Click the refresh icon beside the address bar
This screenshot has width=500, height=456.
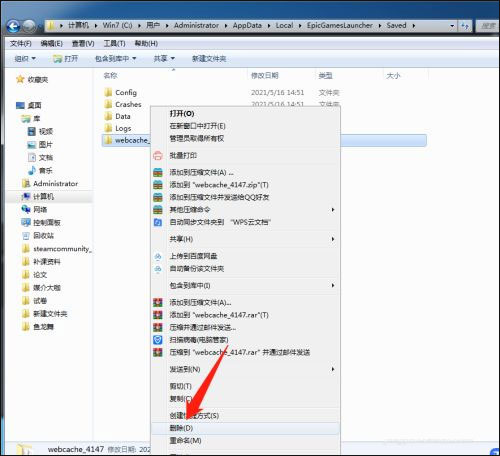coord(465,26)
